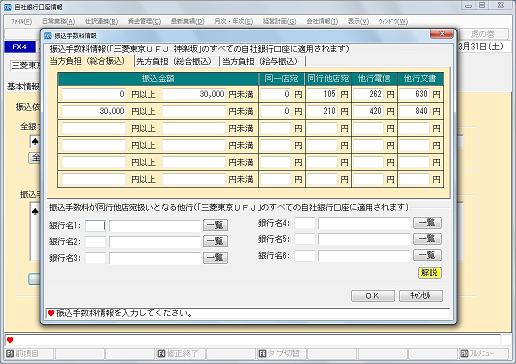Open the 仕訳連携(B) menu
The image size is (516, 364).
point(101,21)
